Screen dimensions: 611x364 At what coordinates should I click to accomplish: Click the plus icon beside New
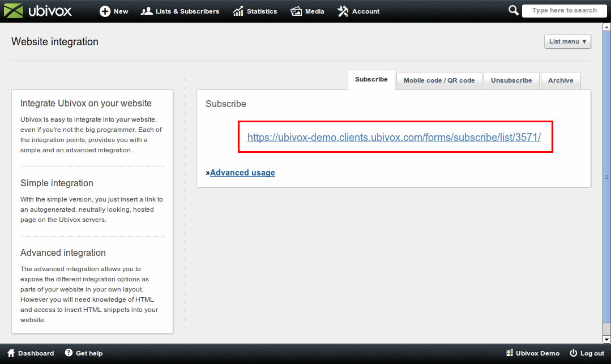click(105, 11)
